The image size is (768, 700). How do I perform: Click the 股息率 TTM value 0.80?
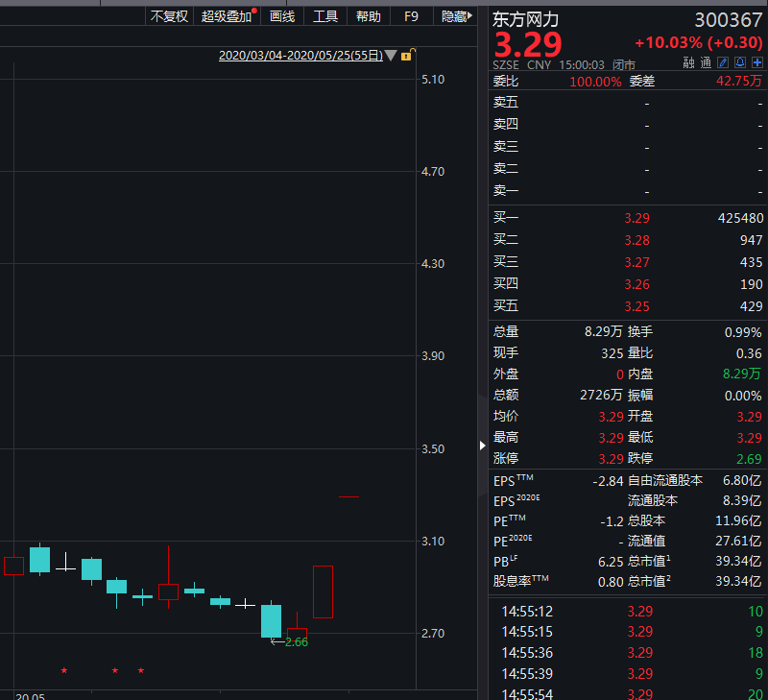(x=611, y=582)
